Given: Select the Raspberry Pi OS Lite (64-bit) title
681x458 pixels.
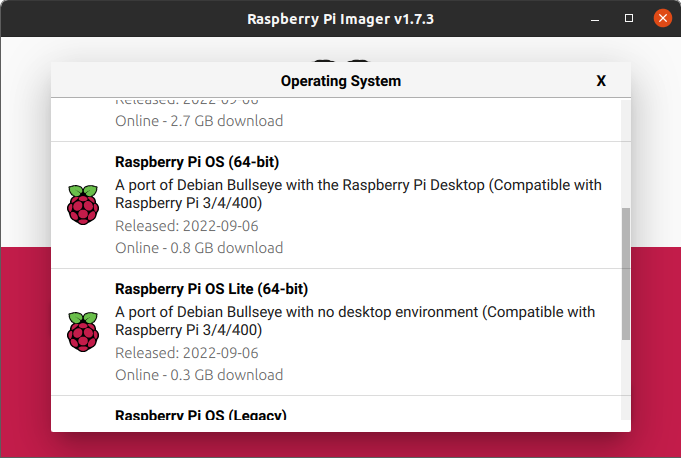Looking at the screenshot, I should pyautogui.click(x=212, y=289).
